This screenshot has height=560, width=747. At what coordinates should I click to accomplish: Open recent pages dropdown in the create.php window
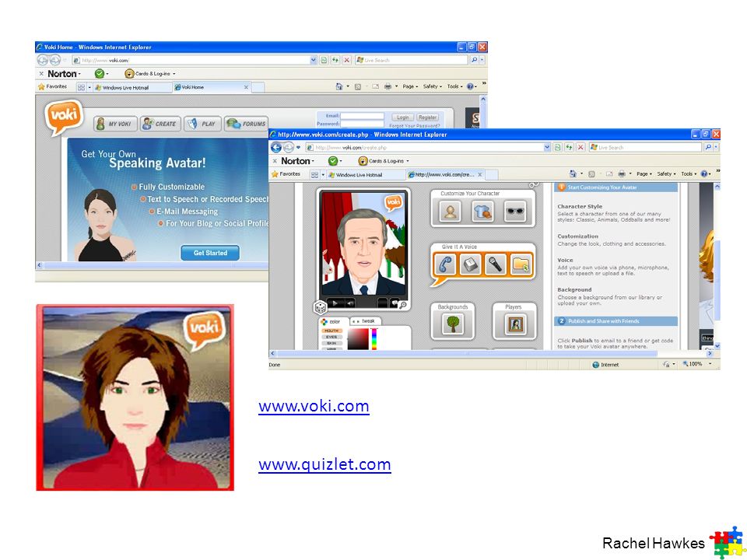(x=298, y=148)
